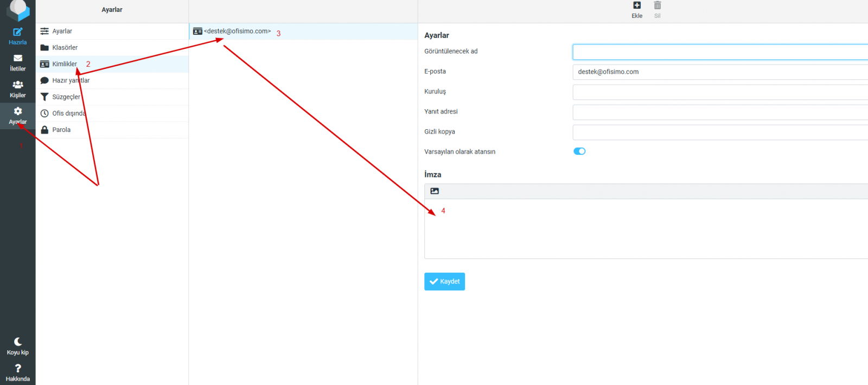Toggle Varsayılan olarak atansın switch
The height and width of the screenshot is (385, 868).
click(579, 152)
